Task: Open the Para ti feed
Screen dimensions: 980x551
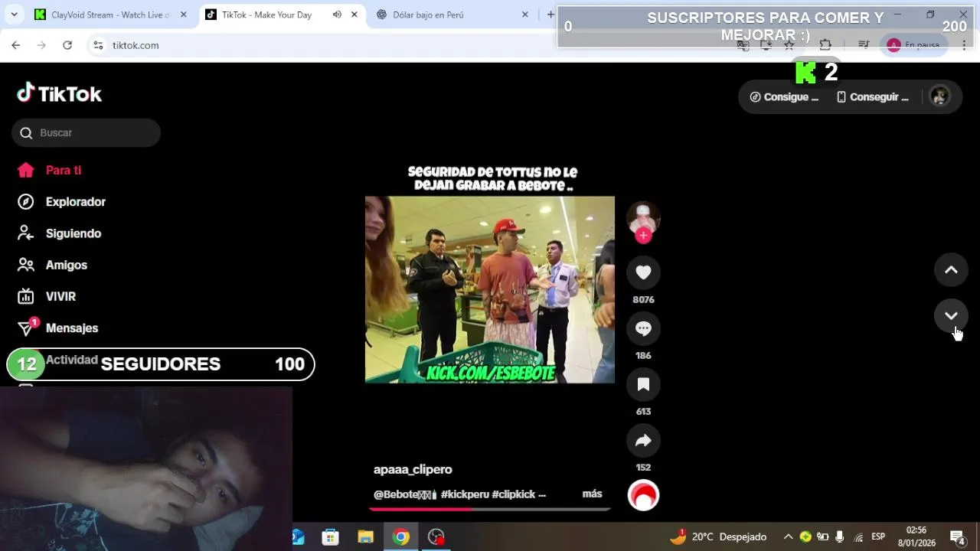Action: 49,170
